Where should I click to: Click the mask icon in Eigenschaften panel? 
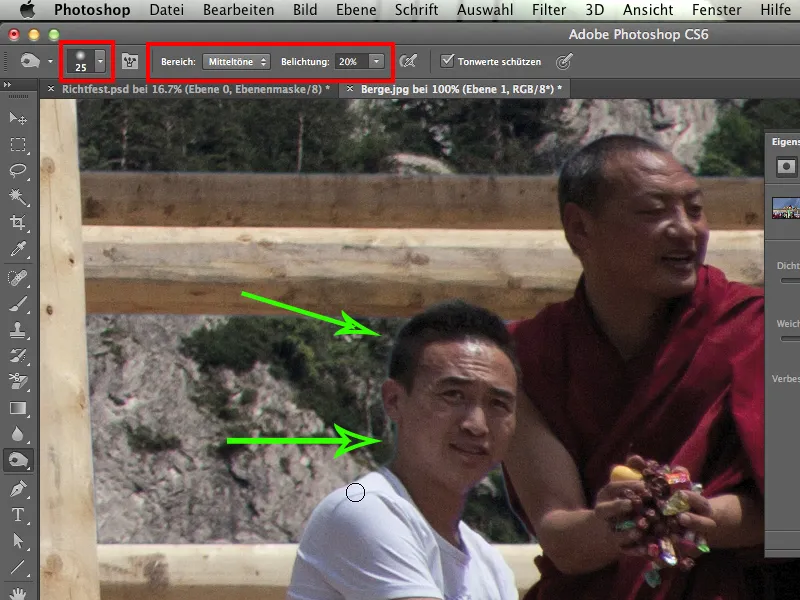point(786,167)
